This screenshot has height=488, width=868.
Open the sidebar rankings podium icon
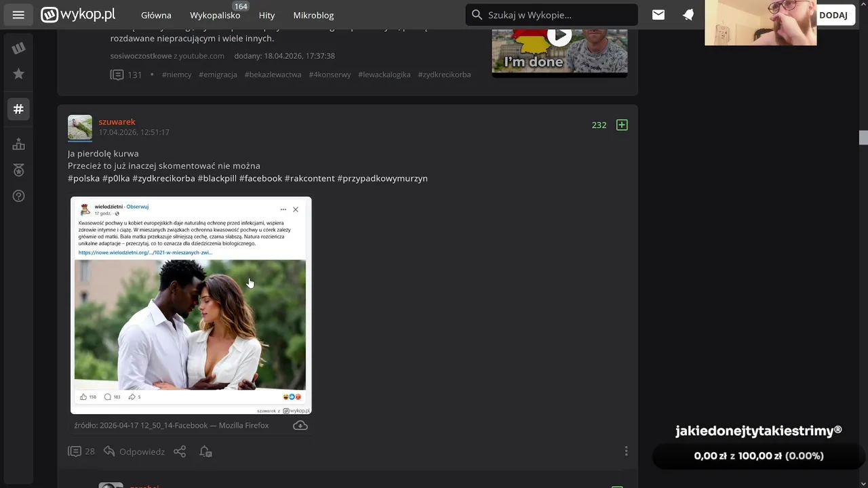coord(18,144)
